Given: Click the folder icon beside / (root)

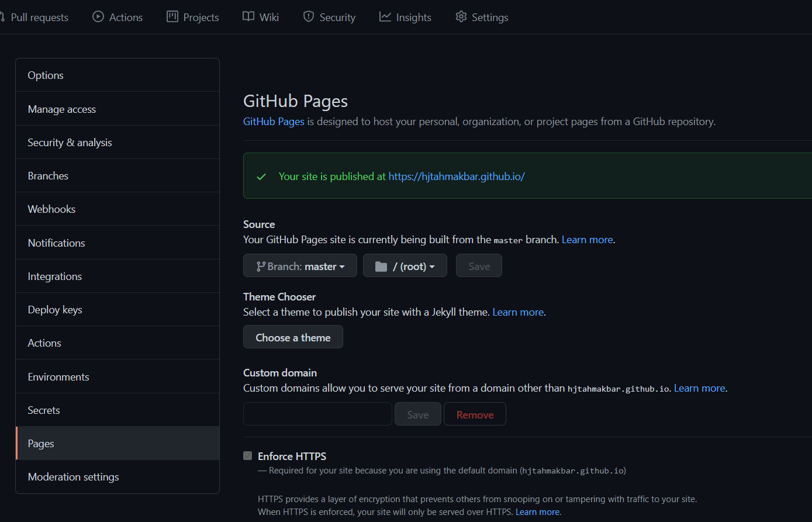Looking at the screenshot, I should [381, 267].
